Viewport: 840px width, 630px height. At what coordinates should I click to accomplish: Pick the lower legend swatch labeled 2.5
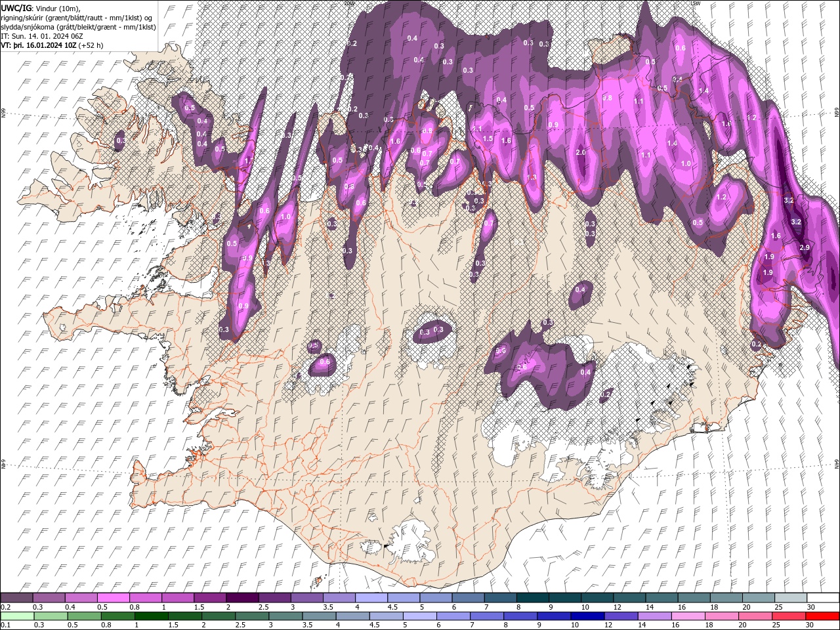pyautogui.click(x=252, y=616)
